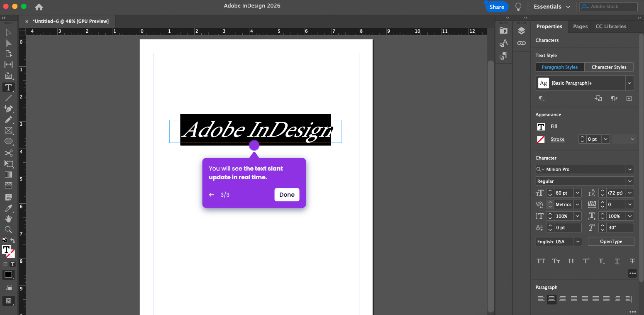Toggle Strikethrough formatting
This screenshot has width=644, height=315.
(632, 261)
